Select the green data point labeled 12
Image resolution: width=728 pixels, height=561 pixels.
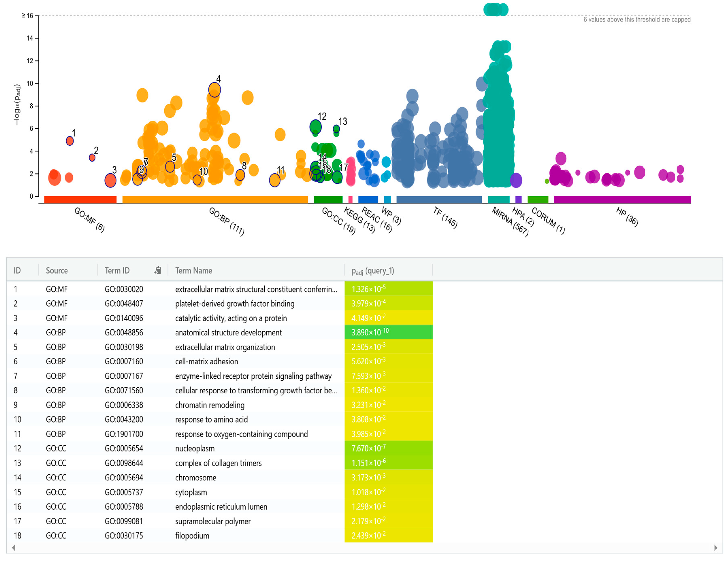pos(315,127)
